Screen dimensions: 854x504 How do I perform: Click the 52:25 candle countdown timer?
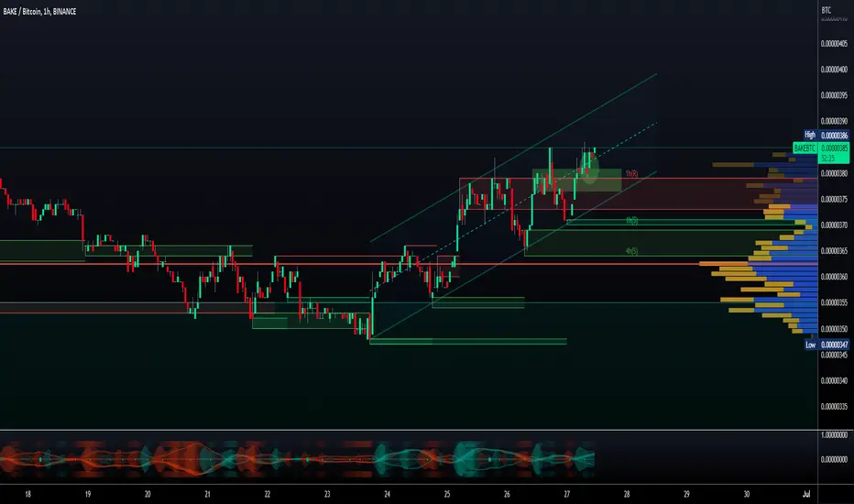(x=827, y=158)
